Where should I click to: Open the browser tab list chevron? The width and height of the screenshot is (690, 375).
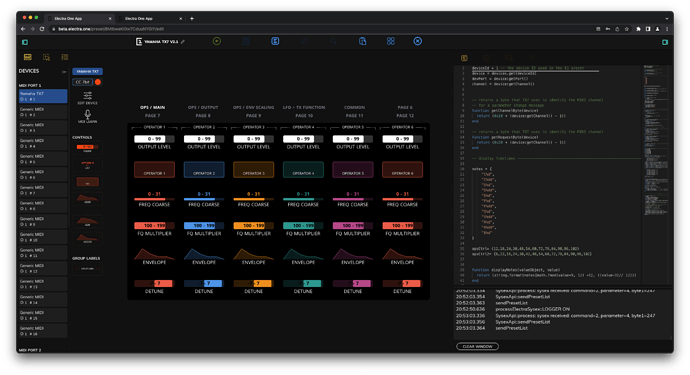tap(667, 18)
